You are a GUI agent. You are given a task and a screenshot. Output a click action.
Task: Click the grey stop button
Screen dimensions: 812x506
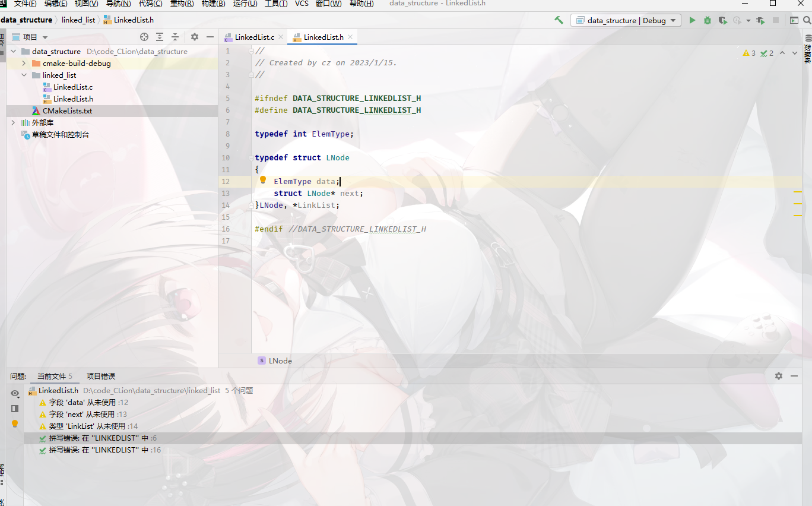(x=776, y=20)
